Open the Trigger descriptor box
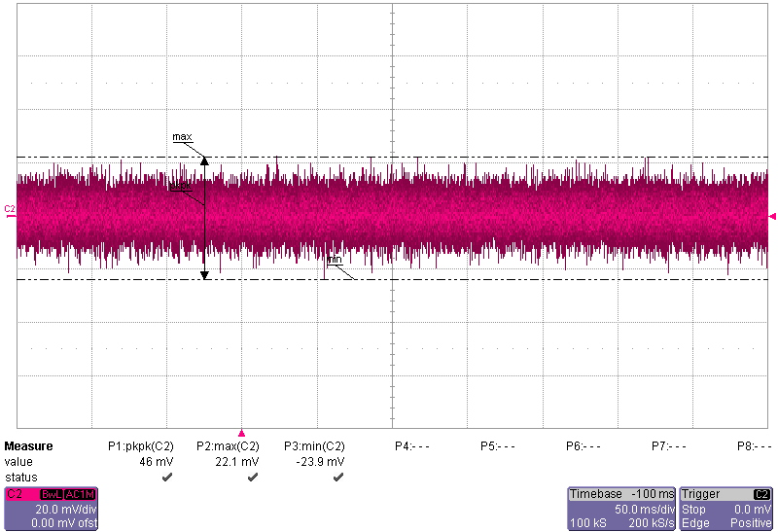Image resolution: width=778 pixels, height=532 pixels. (726, 509)
